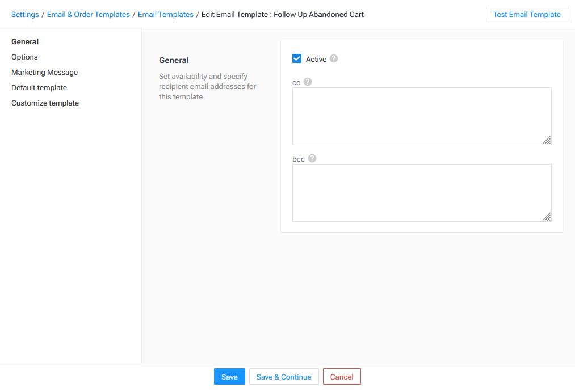Screen dimensions: 575x392
Task: Open Email & Order Templates breadcrumb link
Action: 88,14
